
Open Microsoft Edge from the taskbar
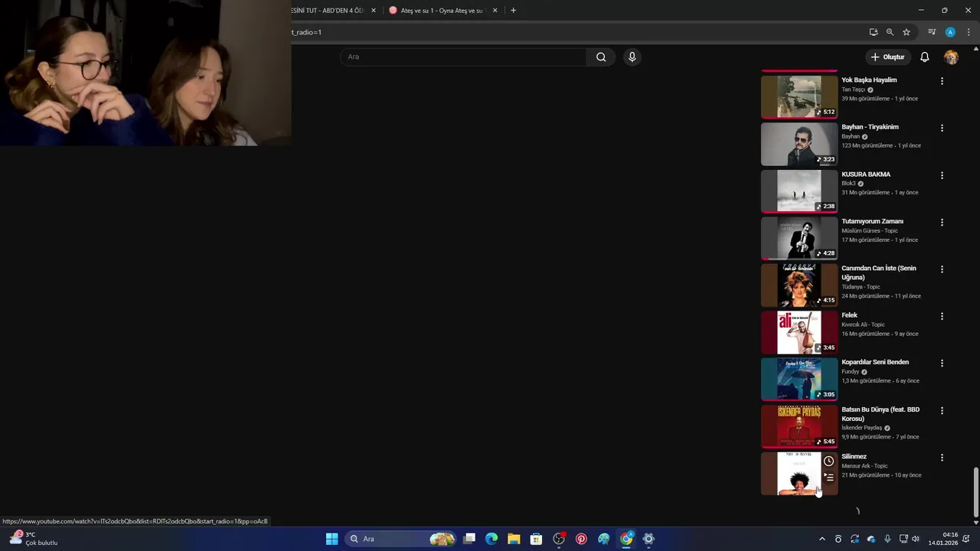tap(492, 539)
